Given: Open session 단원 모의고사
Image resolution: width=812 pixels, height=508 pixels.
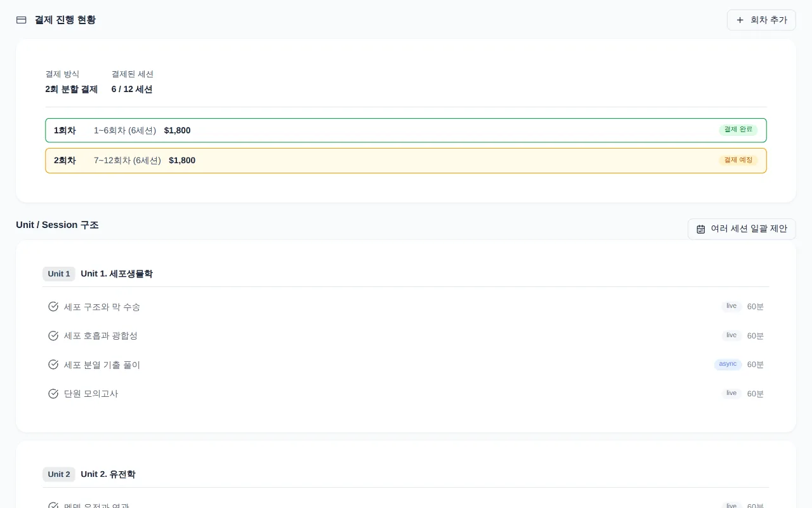Looking at the screenshot, I should pos(406,394).
